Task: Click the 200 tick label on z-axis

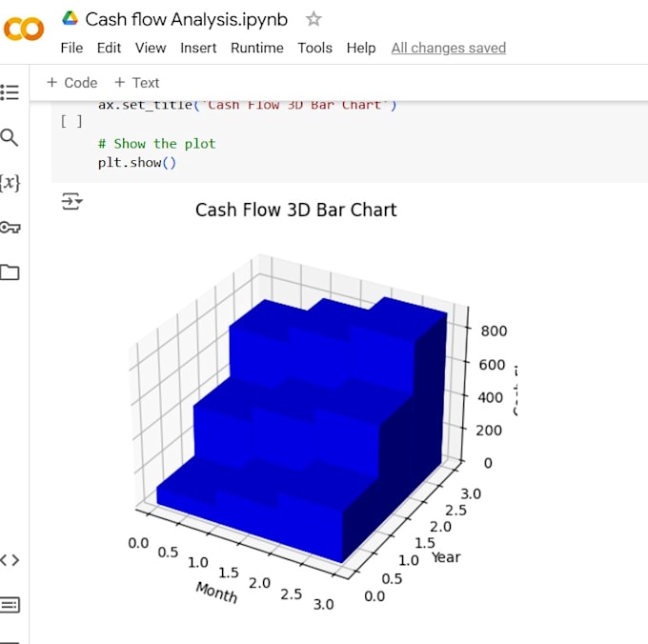Action: tap(489, 431)
